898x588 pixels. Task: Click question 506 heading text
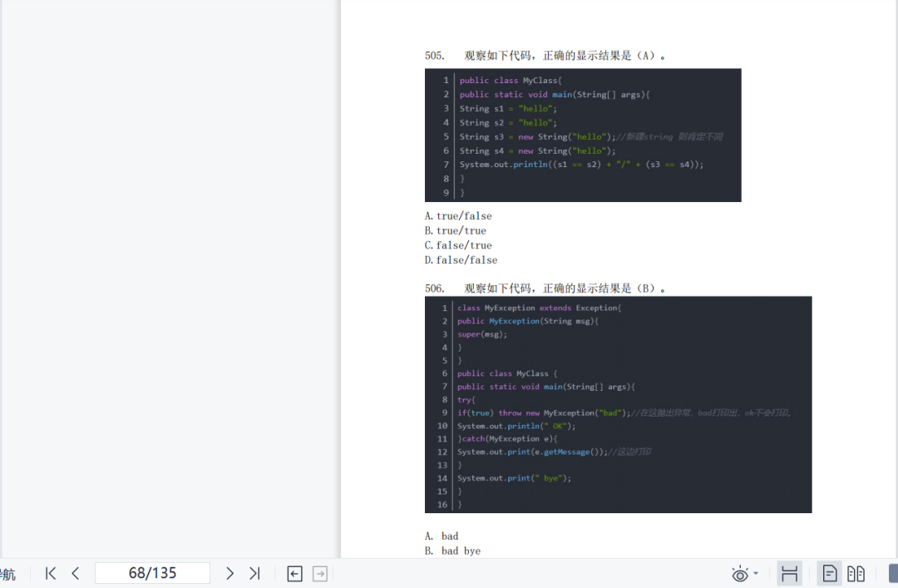[x=545, y=289]
